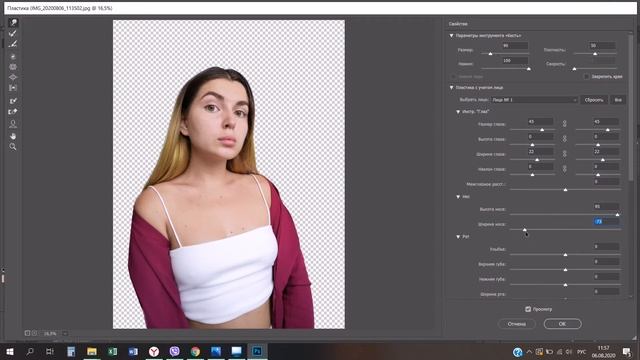Select the Reconstruct tool
640x360 pixels.
pyautogui.click(x=13, y=33)
